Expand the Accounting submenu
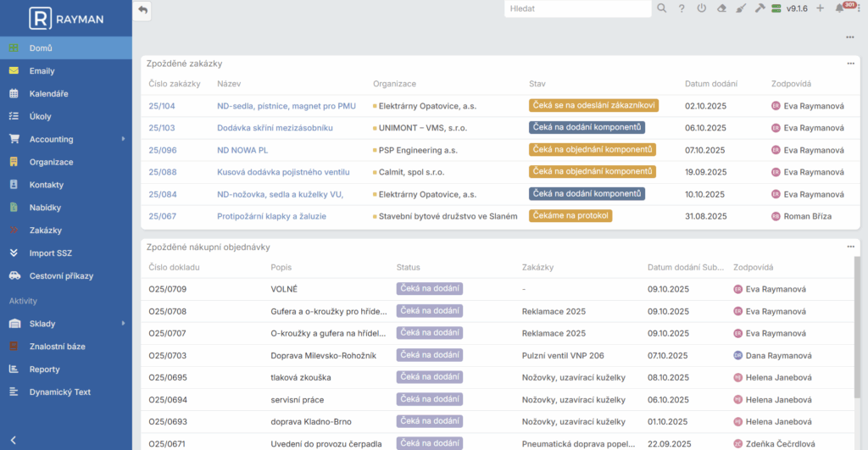868x450 pixels. click(123, 139)
